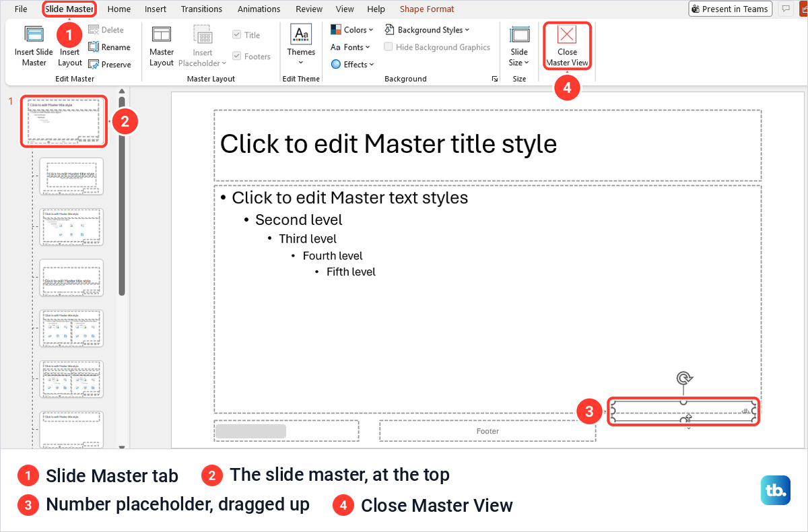The width and height of the screenshot is (808, 532).
Task: Expand the Fonts dropdown
Action: [x=351, y=47]
